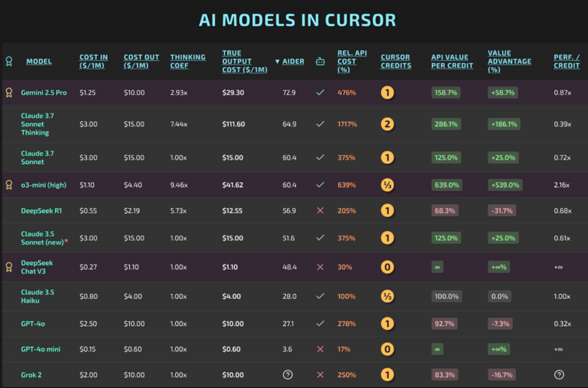Screen dimensions: 588x388
Task: Sort by Aider column using arrow header
Action: pyautogui.click(x=290, y=61)
